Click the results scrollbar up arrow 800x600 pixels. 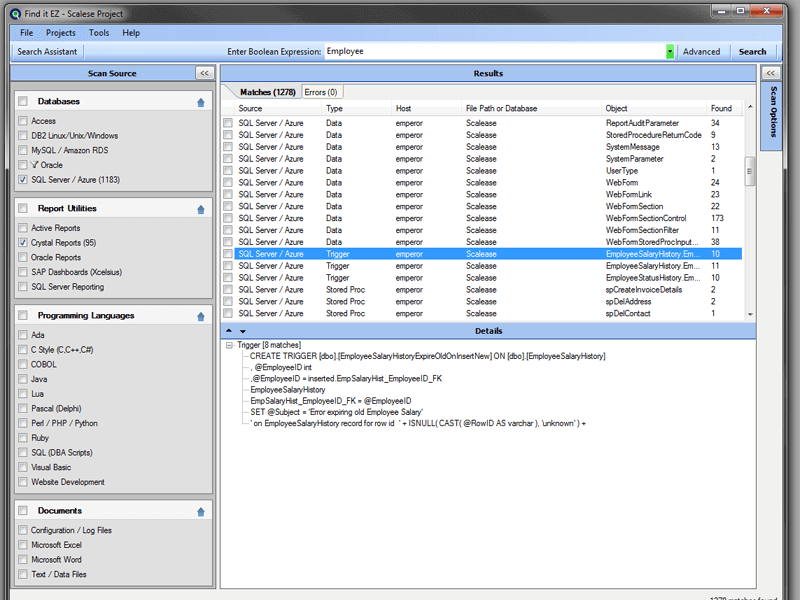(x=750, y=107)
